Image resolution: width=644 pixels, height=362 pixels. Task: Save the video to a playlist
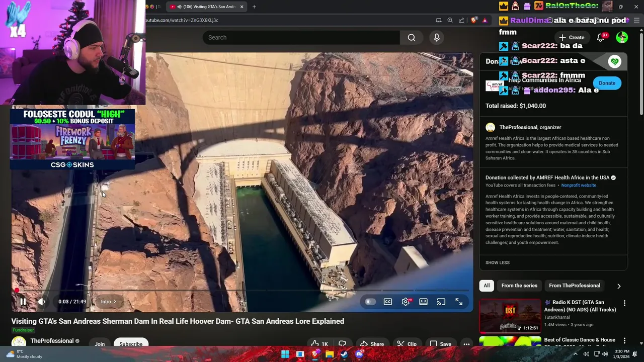[x=440, y=344]
